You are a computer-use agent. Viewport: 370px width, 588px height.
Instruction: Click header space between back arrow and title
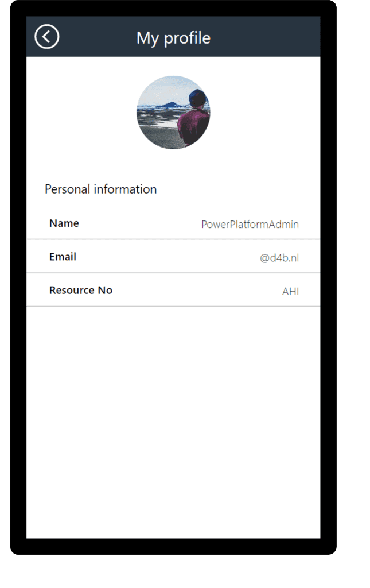(98, 37)
